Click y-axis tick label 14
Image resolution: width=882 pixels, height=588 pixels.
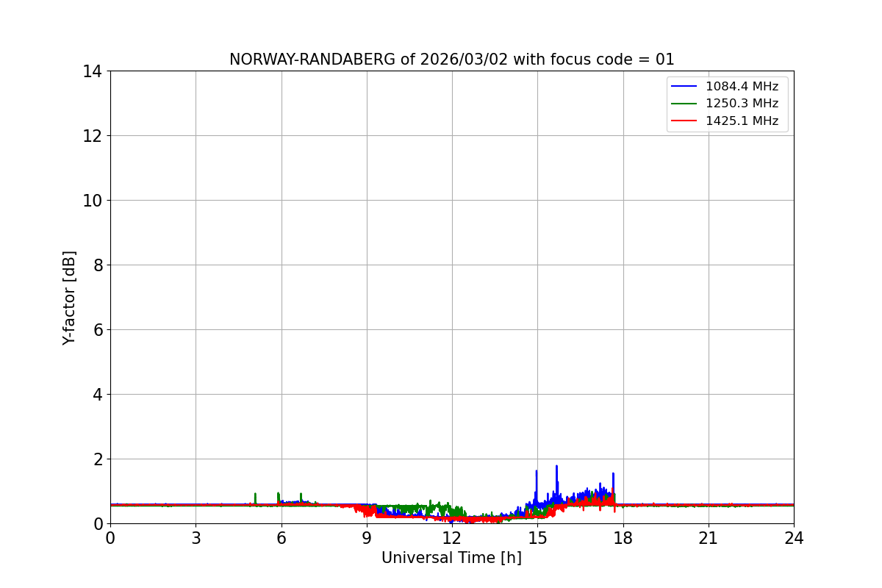(93, 71)
